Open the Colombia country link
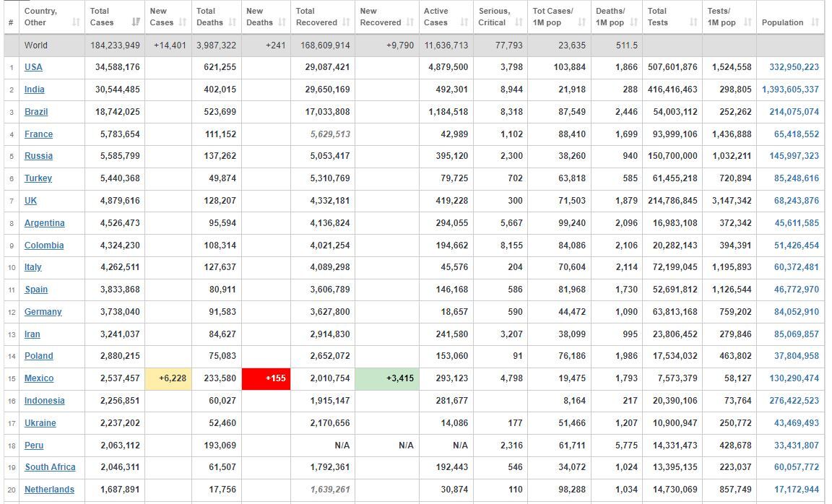Viewport: 832px width, 504px height. coord(44,245)
